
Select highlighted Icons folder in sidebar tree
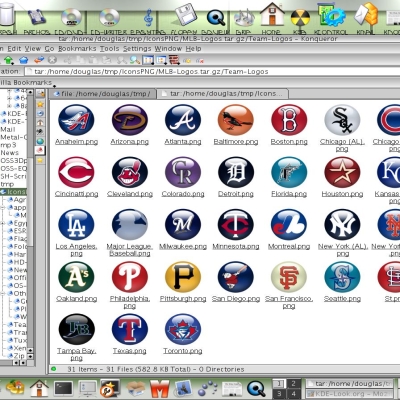[13, 192]
